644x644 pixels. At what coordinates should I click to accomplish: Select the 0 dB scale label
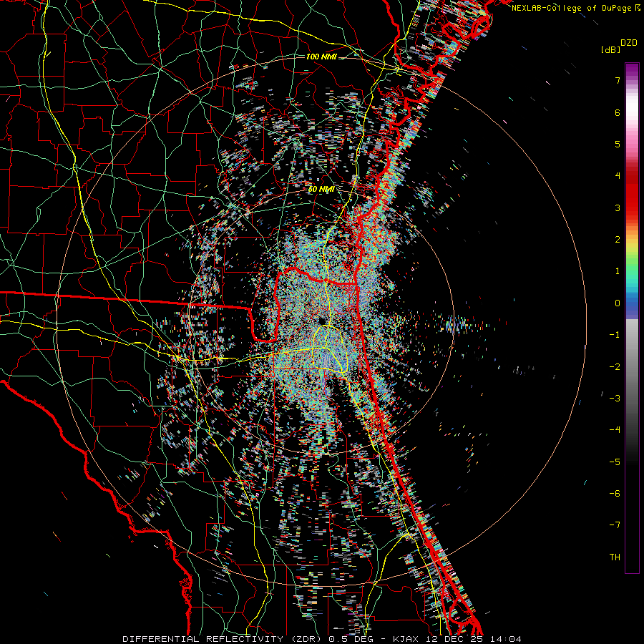click(618, 303)
